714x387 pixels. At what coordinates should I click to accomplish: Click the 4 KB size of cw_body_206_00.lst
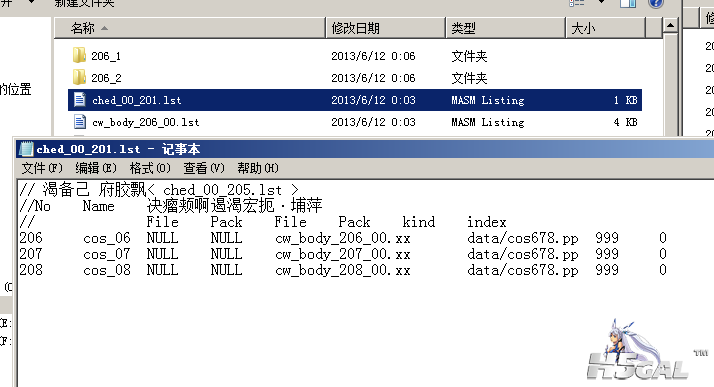(x=625, y=122)
